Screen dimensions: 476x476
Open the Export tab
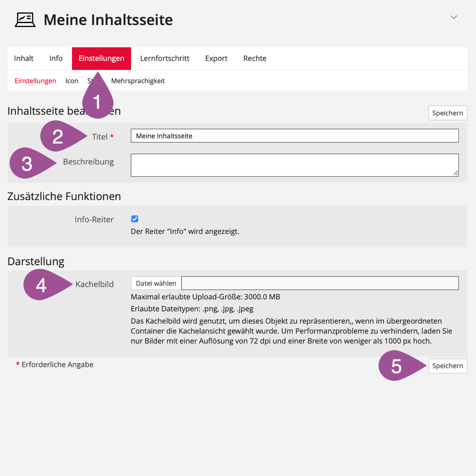216,59
